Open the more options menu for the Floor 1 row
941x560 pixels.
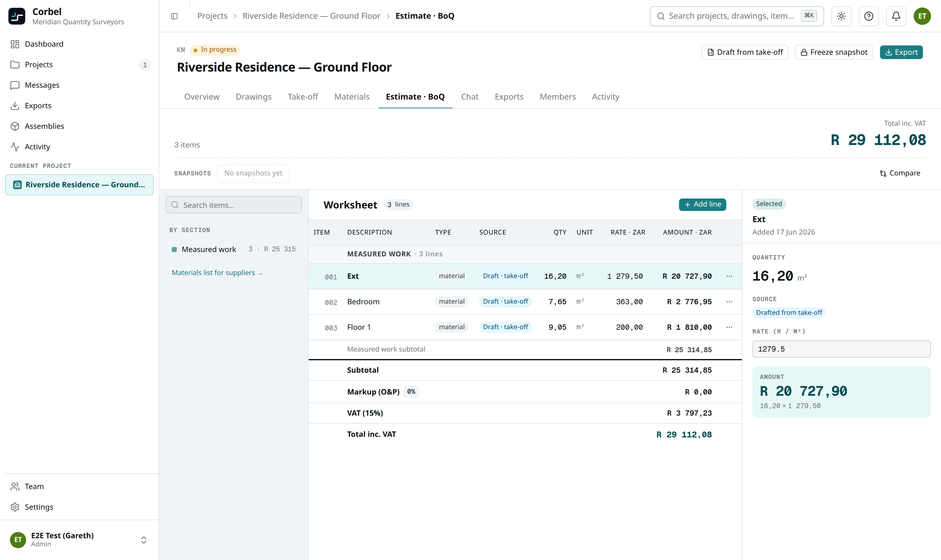tap(729, 327)
